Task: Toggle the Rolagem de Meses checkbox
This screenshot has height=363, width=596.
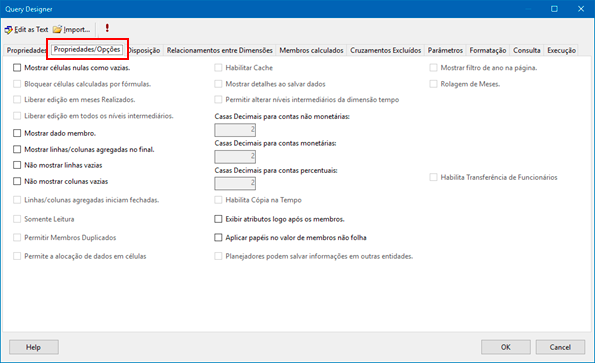Action: point(433,84)
